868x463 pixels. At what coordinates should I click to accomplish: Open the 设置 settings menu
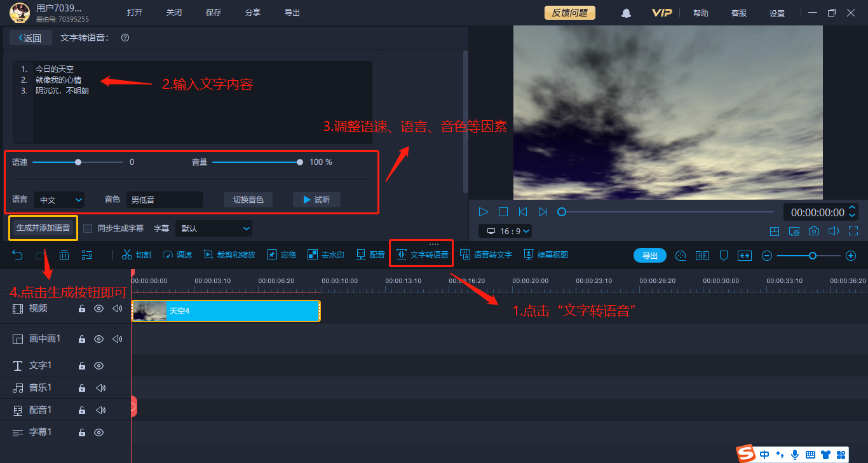pyautogui.click(x=777, y=13)
